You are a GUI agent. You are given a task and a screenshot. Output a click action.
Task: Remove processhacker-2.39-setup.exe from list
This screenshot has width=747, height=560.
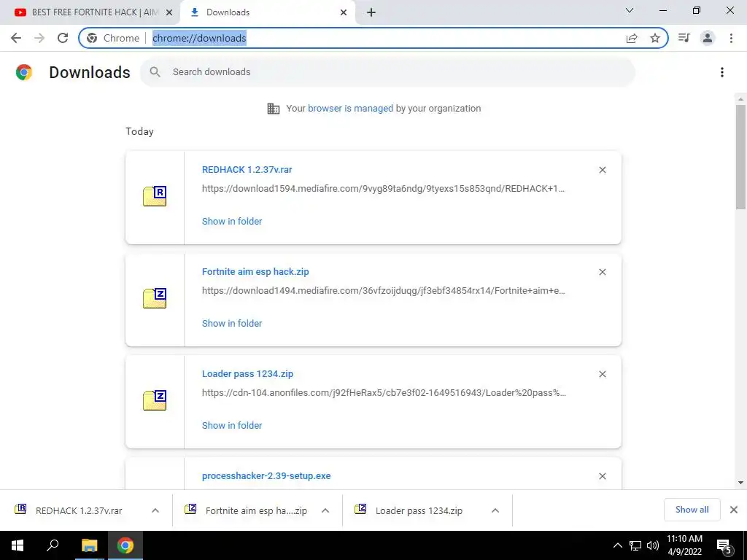(x=602, y=476)
